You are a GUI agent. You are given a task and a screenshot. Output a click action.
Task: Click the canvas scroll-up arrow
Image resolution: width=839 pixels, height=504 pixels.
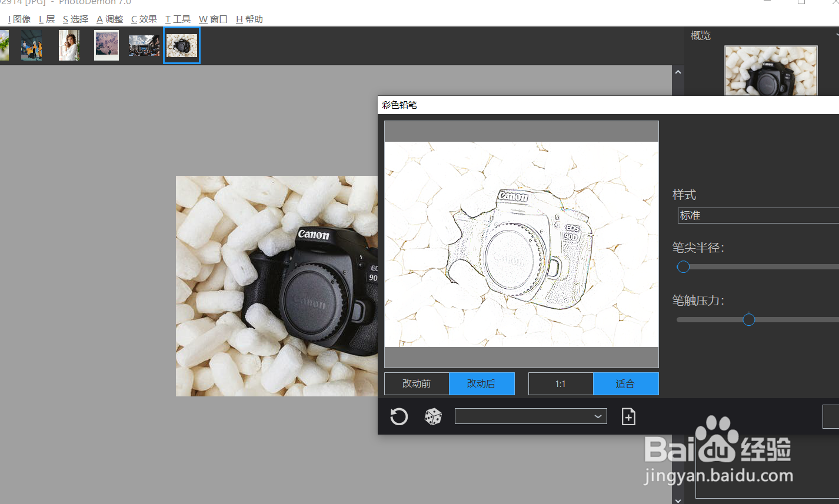(x=678, y=72)
